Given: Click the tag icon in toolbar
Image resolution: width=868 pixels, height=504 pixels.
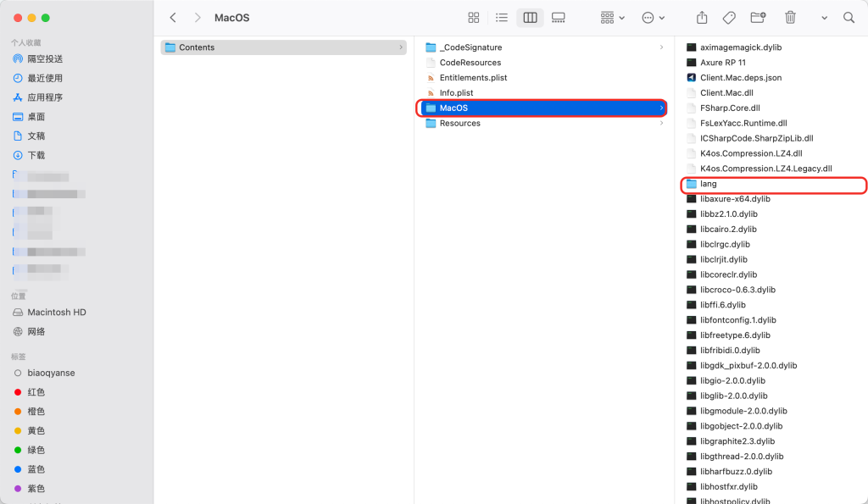Looking at the screenshot, I should 729,18.
